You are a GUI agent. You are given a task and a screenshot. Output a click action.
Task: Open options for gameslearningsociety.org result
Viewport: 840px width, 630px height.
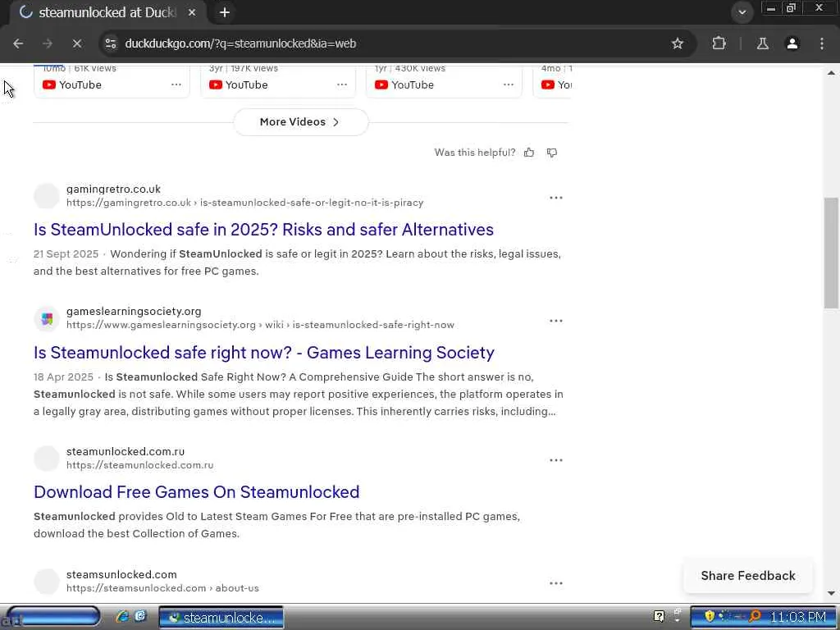click(556, 321)
